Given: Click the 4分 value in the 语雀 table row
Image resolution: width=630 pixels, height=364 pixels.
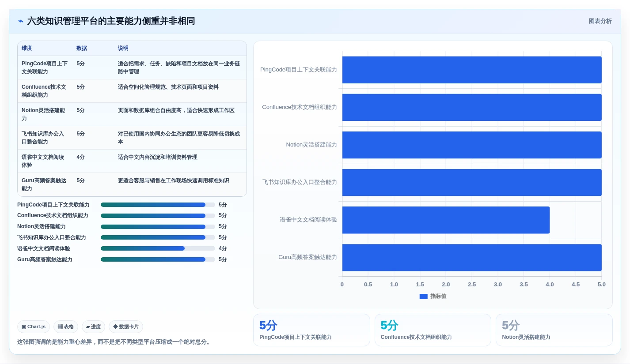Looking at the screenshot, I should coord(80,157).
